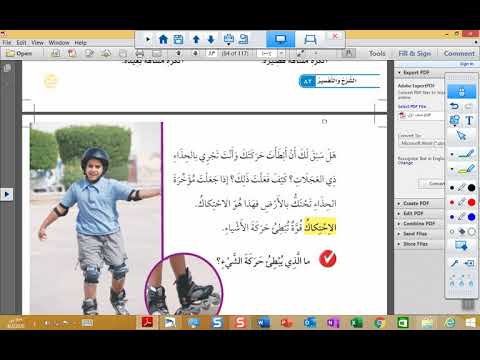Viewport: 480px width, 360px height.
Task: Open the Fill & Sign pane
Action: point(415,53)
